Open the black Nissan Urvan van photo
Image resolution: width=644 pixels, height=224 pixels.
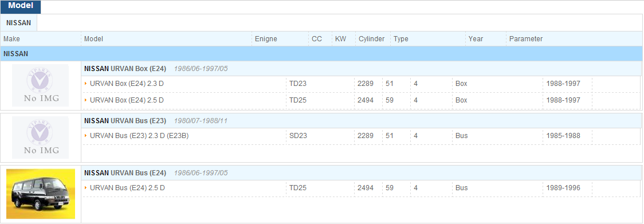(x=41, y=194)
